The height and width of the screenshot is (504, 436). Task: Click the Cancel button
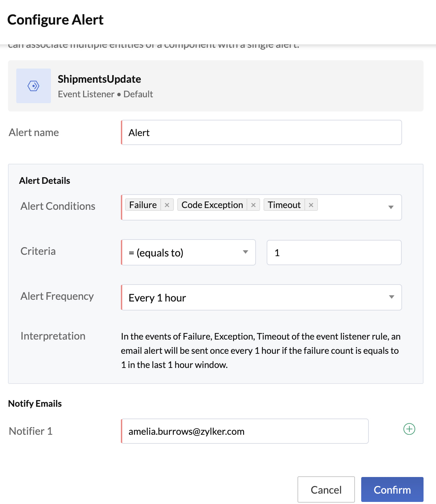[x=326, y=489]
